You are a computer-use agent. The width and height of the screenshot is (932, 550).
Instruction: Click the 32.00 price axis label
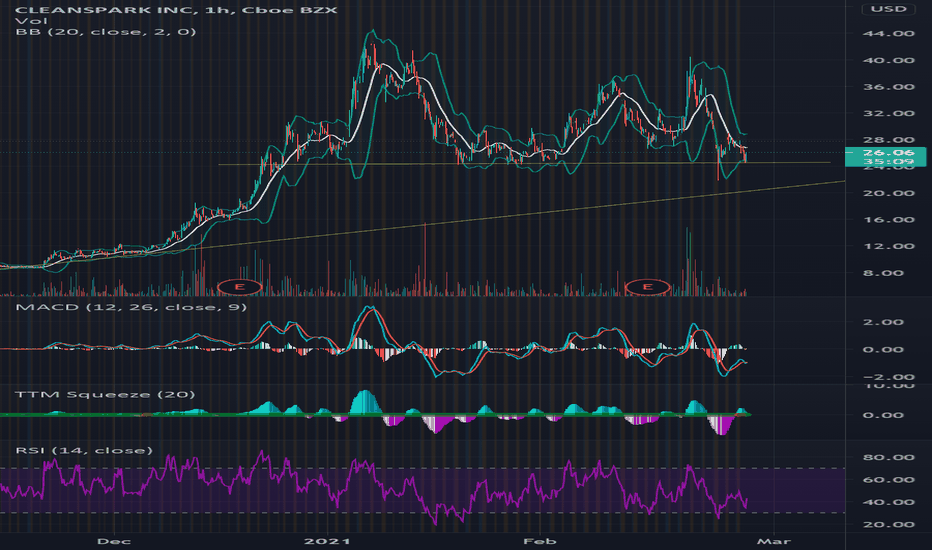(889, 114)
